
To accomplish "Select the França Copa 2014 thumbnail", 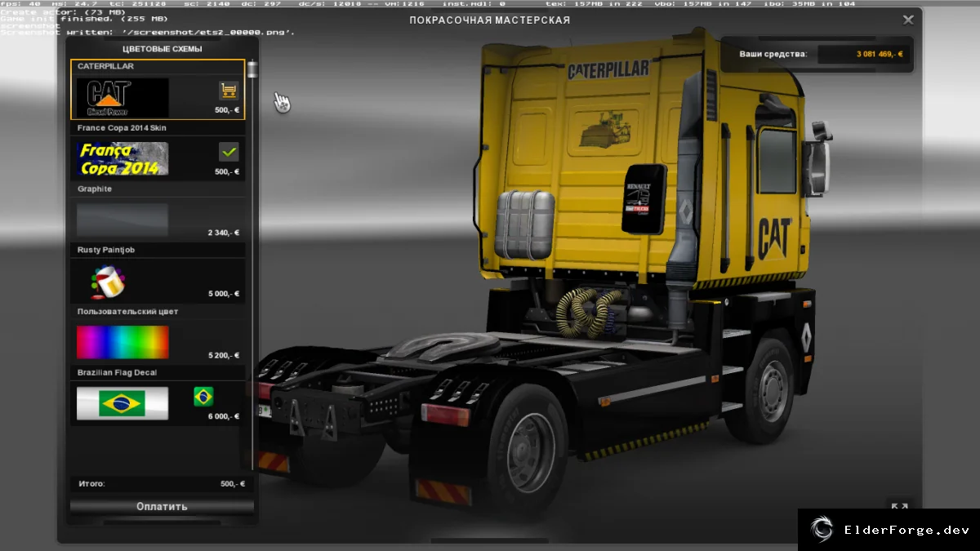I will pos(122,159).
